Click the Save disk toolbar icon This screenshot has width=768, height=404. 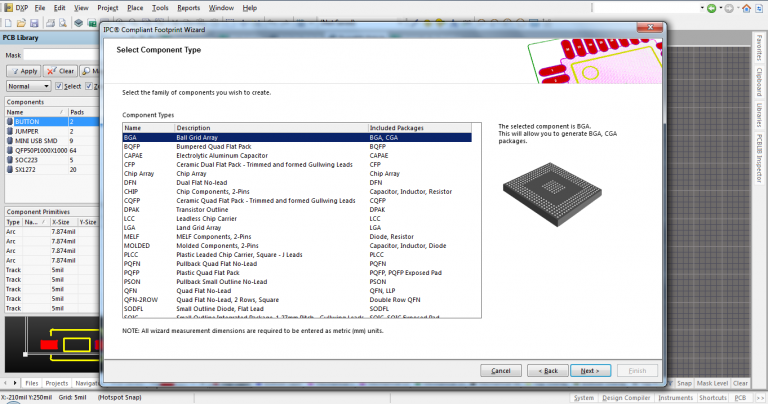[x=34, y=23]
